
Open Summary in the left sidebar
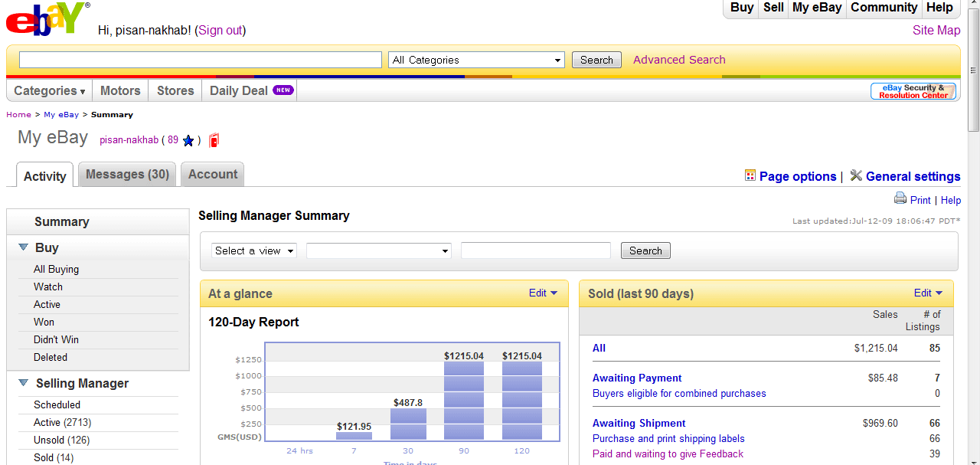[x=62, y=221]
